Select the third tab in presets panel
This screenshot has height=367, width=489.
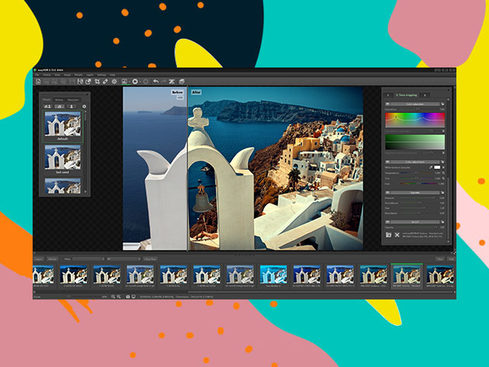click(x=73, y=100)
